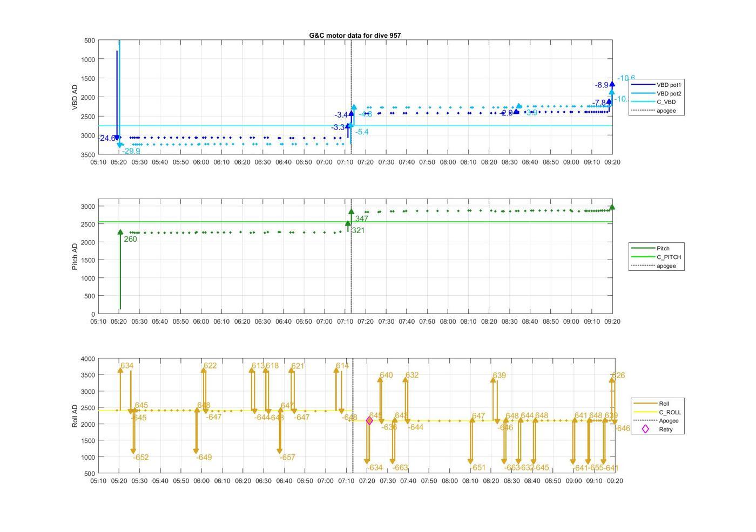The image size is (756, 532).
Task: Click the '-7.8' VBD annotation
Action: [599, 103]
